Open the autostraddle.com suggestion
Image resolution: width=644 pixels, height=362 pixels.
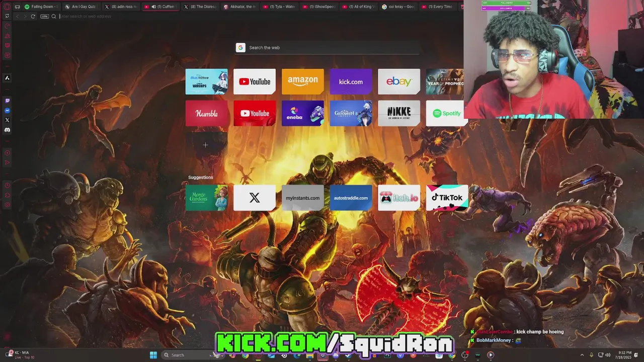coord(351,198)
